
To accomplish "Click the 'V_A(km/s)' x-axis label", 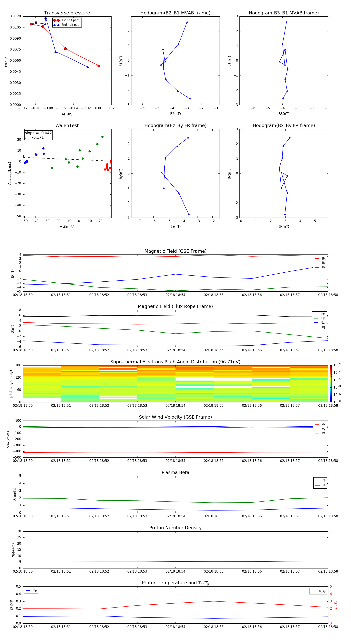I will [x=67, y=227].
